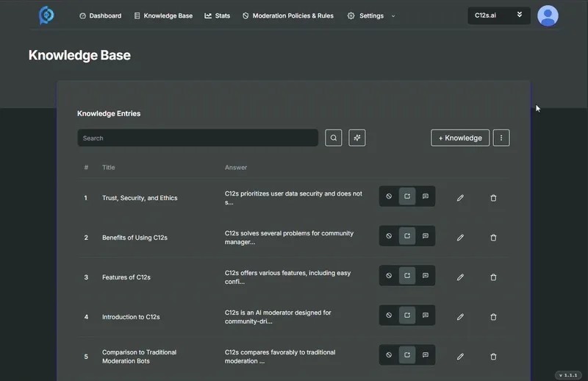Open the user profile avatar
The width and height of the screenshot is (588, 381).
click(x=548, y=15)
